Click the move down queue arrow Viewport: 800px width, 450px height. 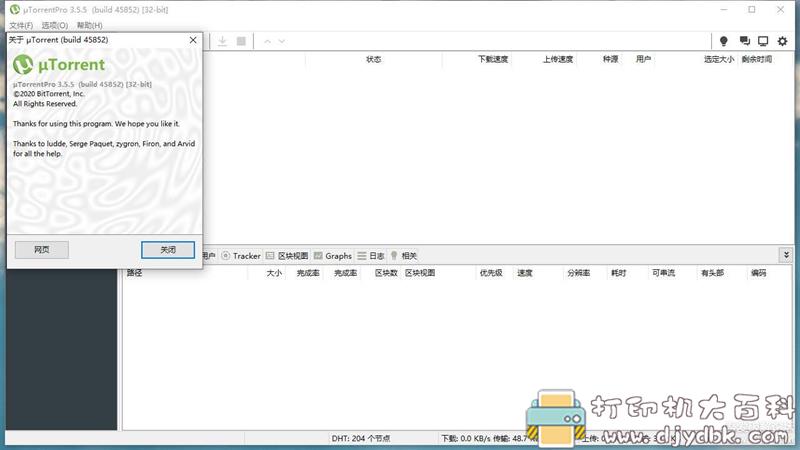click(x=282, y=41)
